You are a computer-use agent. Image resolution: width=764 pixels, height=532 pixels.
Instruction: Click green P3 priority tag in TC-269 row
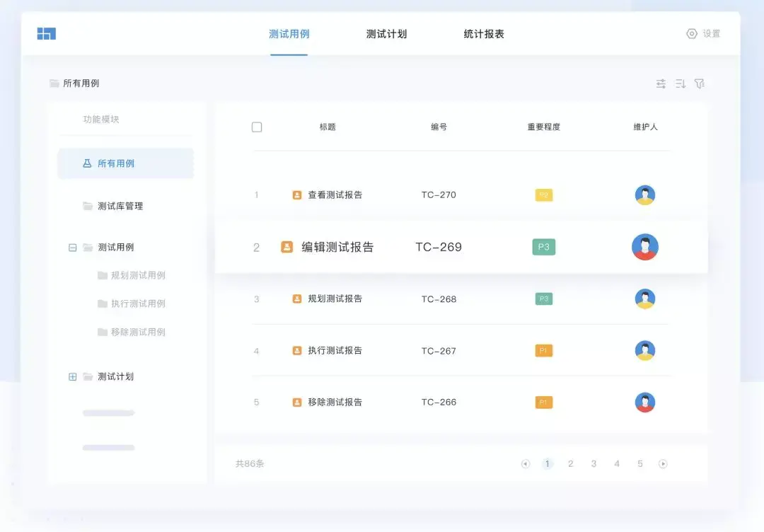(x=544, y=247)
